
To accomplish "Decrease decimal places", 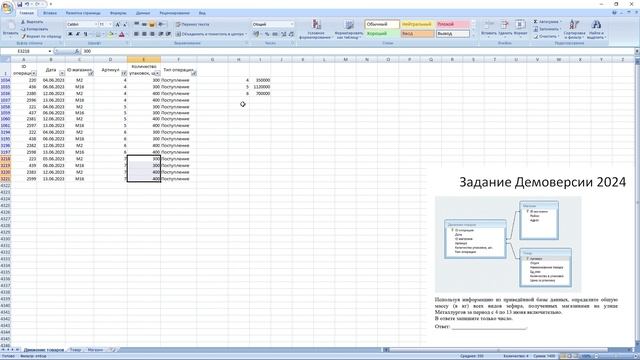I will [x=291, y=34].
